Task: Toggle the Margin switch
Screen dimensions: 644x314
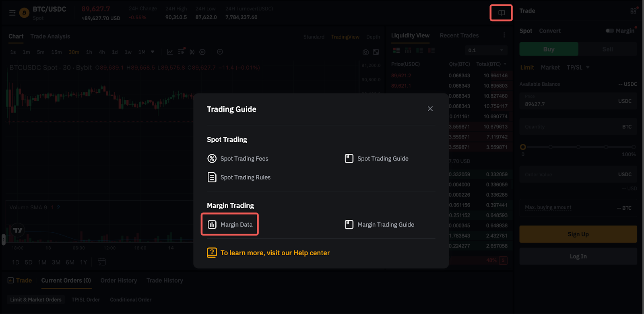Action: pos(610,31)
